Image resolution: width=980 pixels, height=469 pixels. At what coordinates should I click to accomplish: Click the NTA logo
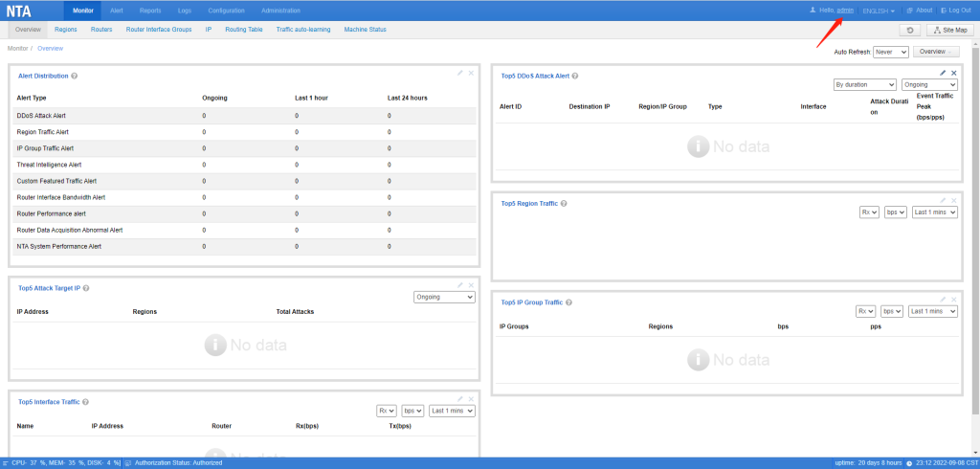pyautogui.click(x=19, y=11)
